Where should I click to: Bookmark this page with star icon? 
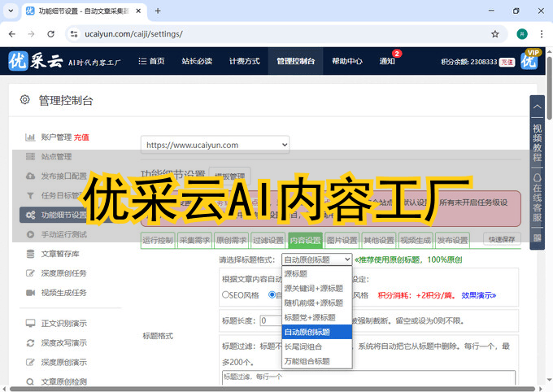[x=495, y=34]
